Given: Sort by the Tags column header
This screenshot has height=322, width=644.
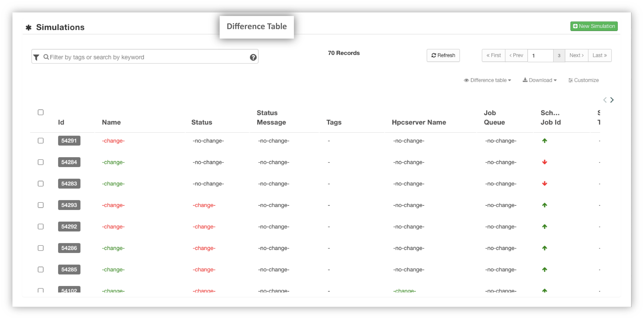Looking at the screenshot, I should [334, 122].
